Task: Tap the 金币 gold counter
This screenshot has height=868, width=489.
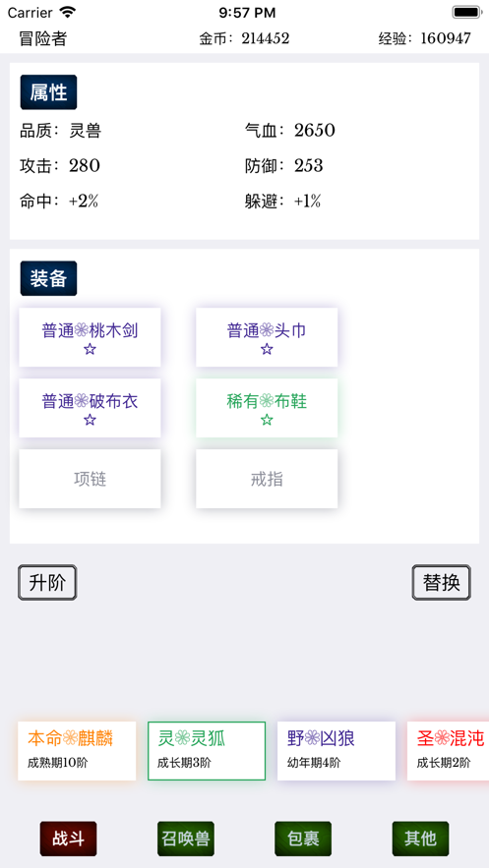Action: [x=244, y=38]
